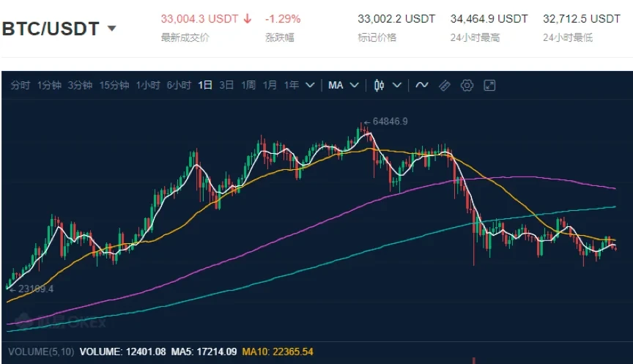Select the ruler drawing tool icon
The width and height of the screenshot is (633, 364).
[445, 86]
